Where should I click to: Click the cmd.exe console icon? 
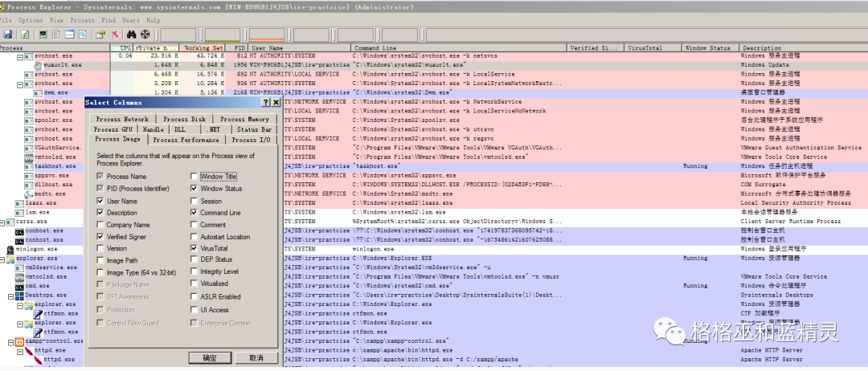click(20, 286)
